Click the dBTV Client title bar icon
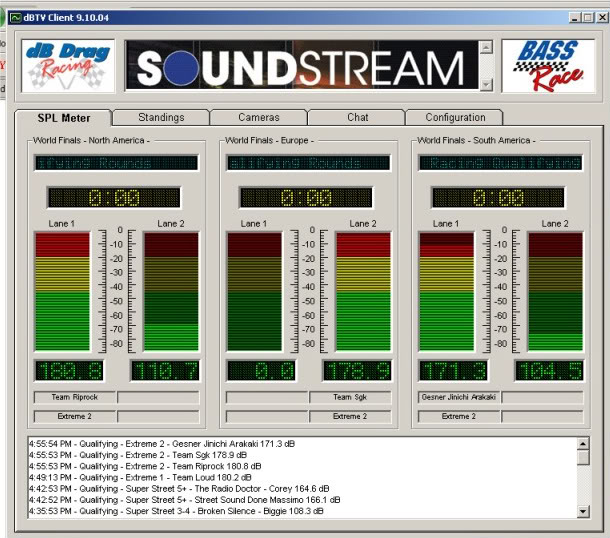Viewport: 610px width, 538px height. (x=16, y=18)
